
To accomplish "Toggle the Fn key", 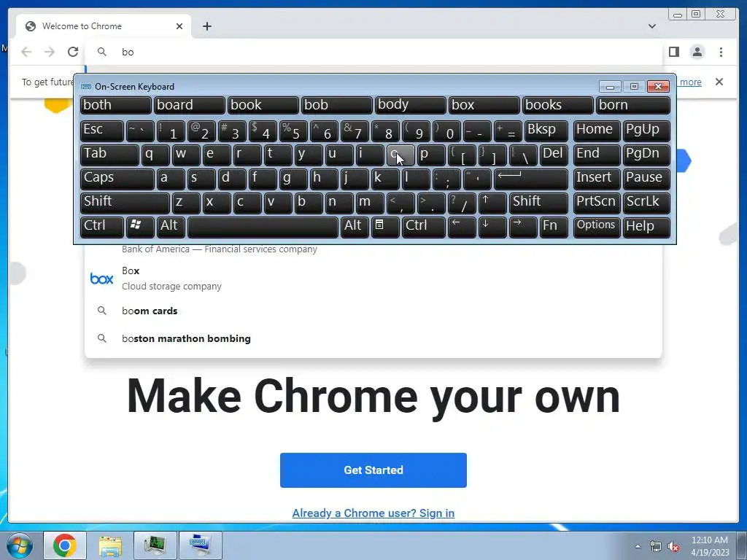I will tap(554, 227).
